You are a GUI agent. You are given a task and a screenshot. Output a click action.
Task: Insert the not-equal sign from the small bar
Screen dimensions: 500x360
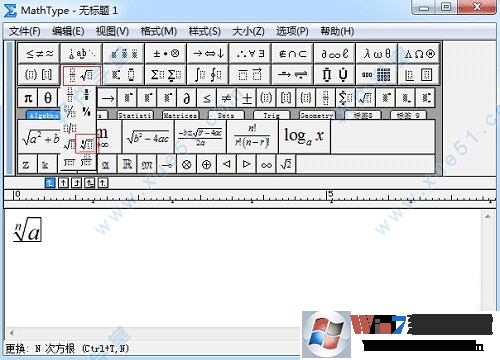(226, 98)
